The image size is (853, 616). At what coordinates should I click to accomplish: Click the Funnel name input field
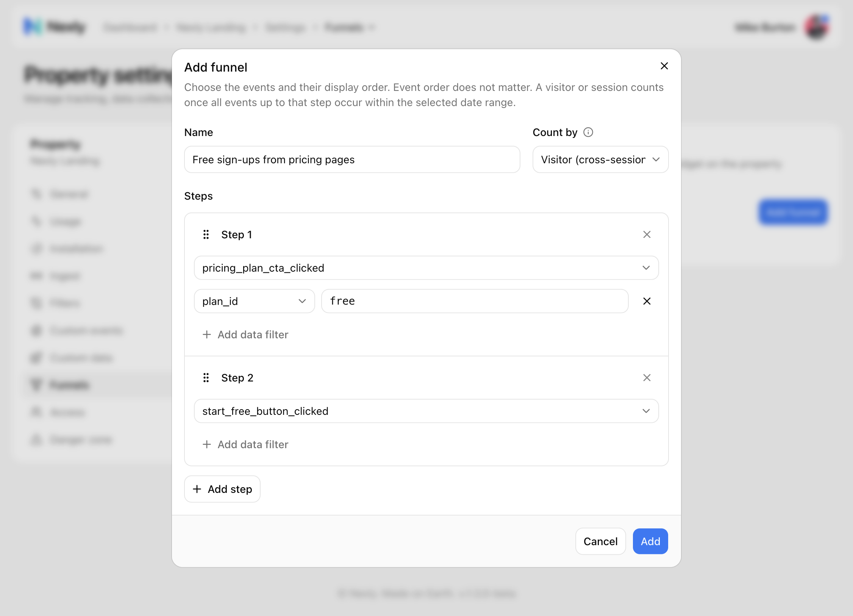click(x=352, y=159)
